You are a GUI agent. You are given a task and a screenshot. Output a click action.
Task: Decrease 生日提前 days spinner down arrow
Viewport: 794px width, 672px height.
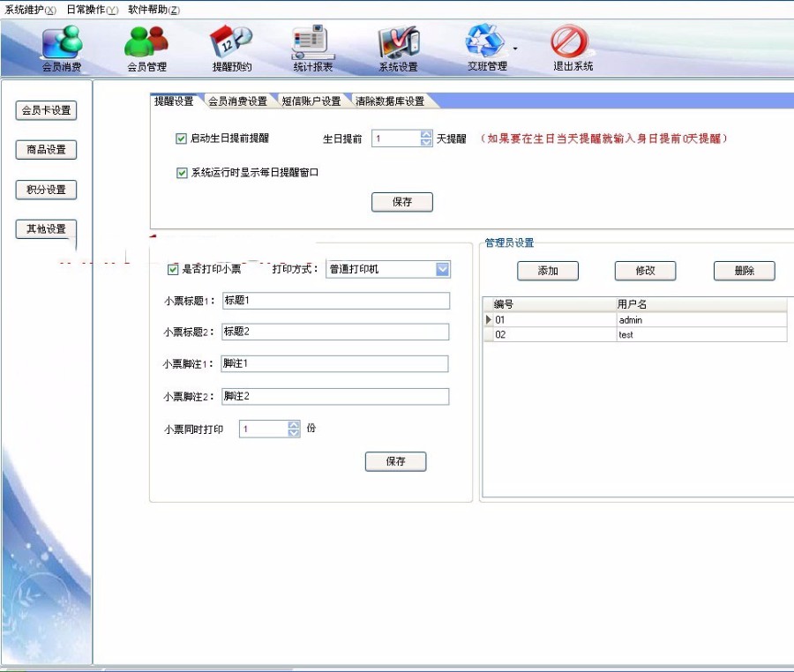[426, 142]
